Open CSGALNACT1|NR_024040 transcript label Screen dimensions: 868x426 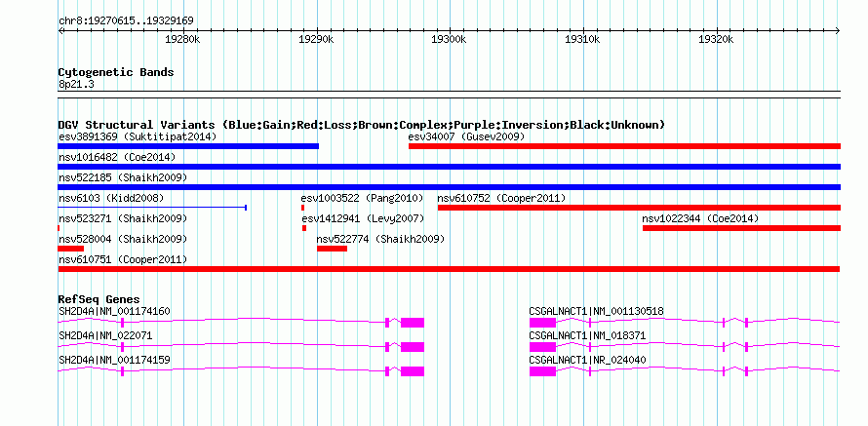pos(587,360)
